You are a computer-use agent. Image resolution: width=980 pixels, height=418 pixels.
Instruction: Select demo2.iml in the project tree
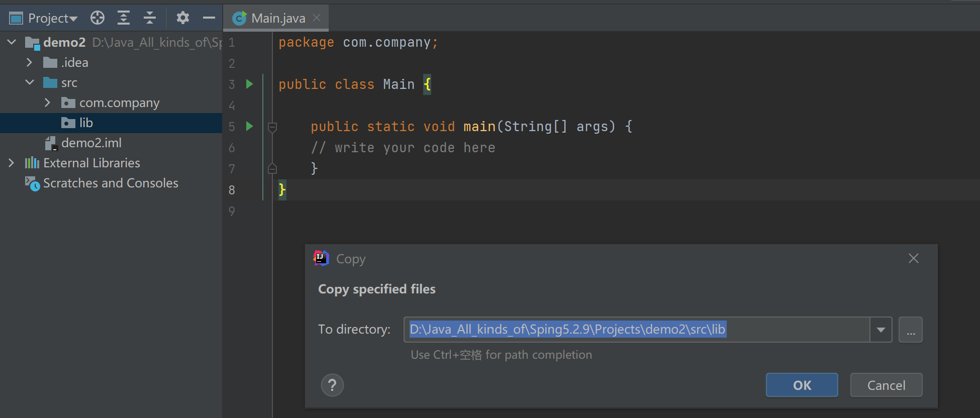[91, 143]
